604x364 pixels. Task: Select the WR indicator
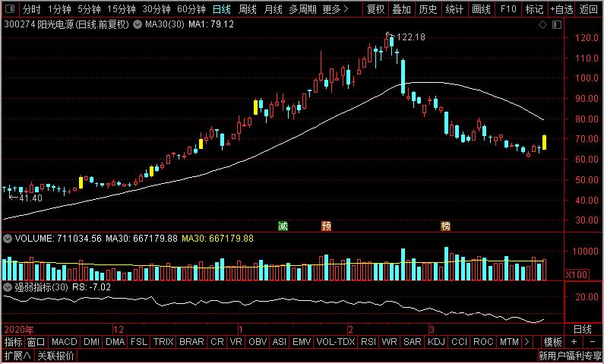(x=390, y=342)
